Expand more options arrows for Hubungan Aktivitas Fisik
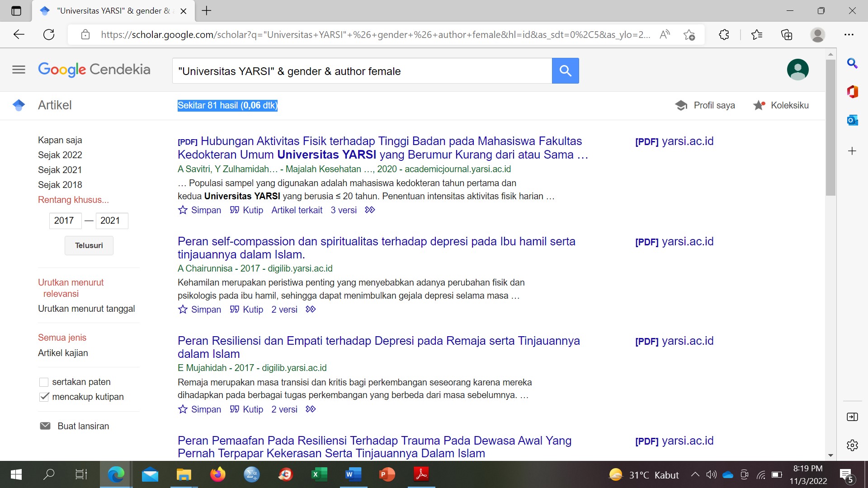This screenshot has height=488, width=868. (370, 210)
